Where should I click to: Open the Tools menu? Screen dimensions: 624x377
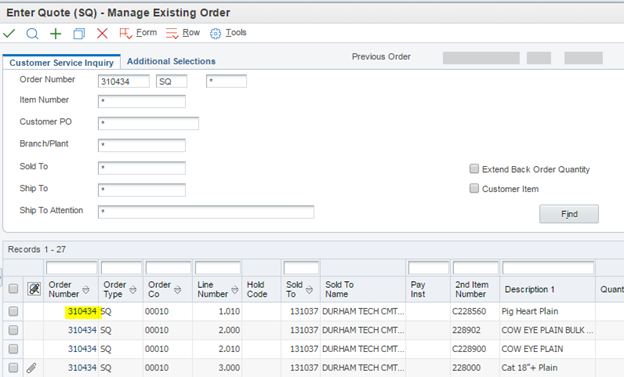pyautogui.click(x=228, y=33)
